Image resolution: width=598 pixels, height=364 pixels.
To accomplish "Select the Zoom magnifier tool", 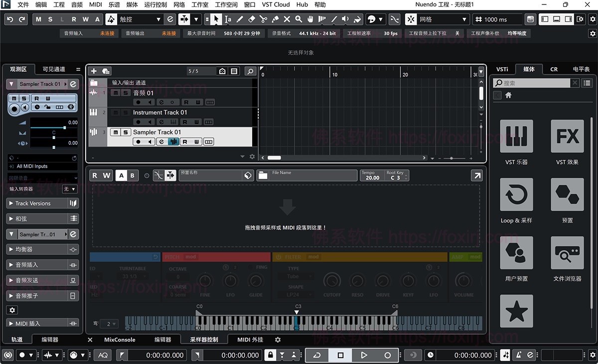I will (298, 19).
